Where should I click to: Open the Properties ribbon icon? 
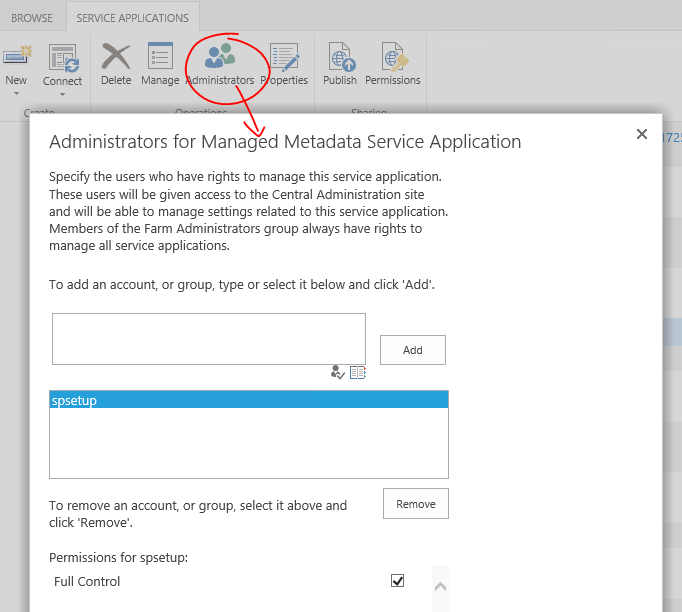(284, 57)
